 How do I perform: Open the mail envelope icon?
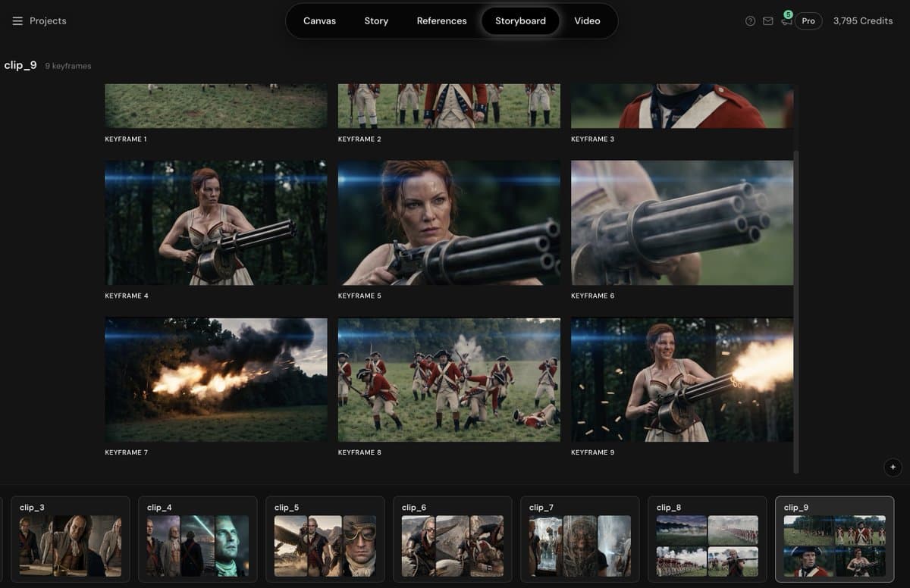(x=768, y=21)
